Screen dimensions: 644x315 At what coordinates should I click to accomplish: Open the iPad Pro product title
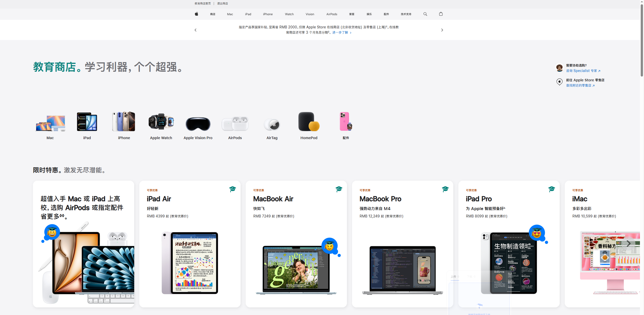tap(479, 199)
